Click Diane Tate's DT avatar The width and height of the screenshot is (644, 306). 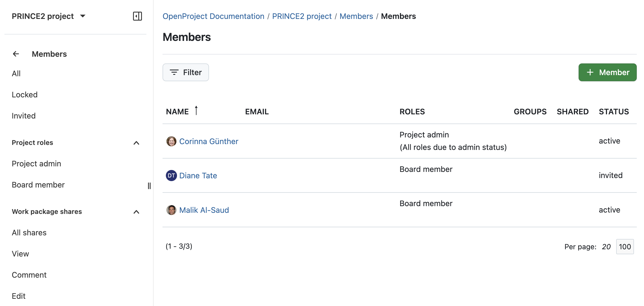pyautogui.click(x=171, y=176)
